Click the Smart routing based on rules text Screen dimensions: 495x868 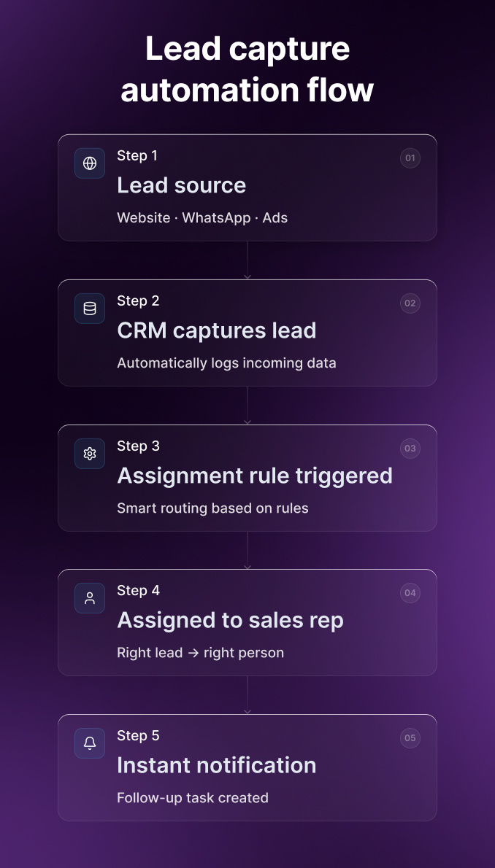click(212, 508)
